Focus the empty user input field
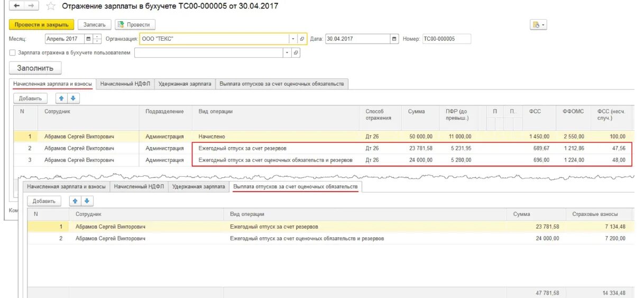The width and height of the screenshot is (644, 298). tap(209, 52)
